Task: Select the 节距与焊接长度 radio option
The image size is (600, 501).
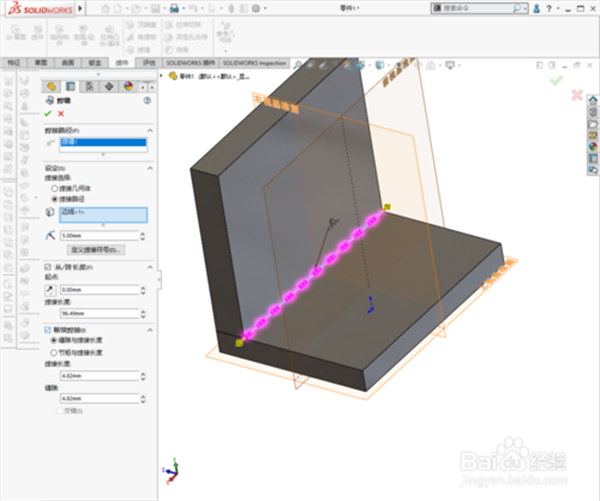Action: pos(54,351)
